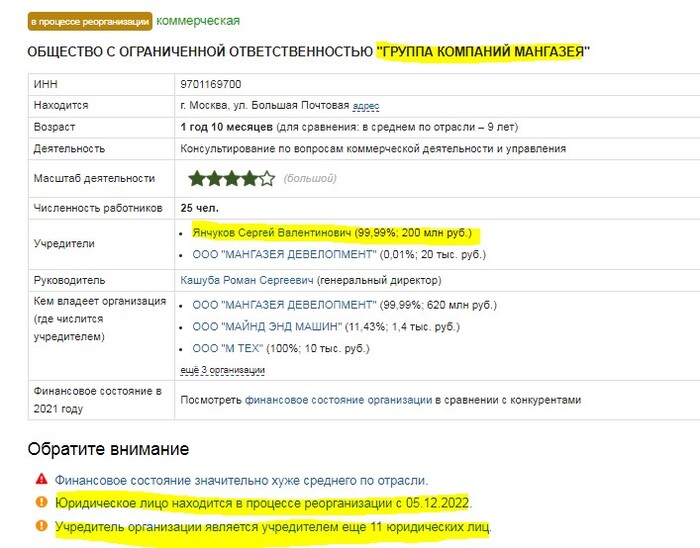
Task: Open the 'коммерческая' organization type link
Action: [x=198, y=21]
